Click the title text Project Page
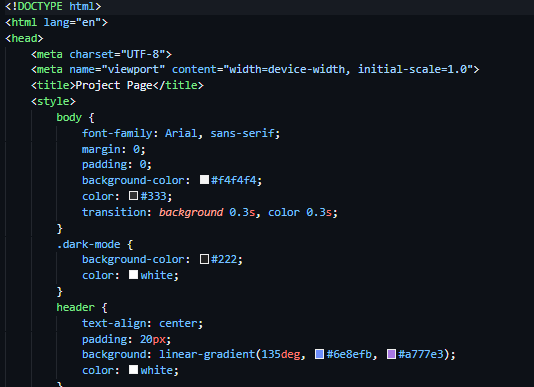Screen dimensions: 534x387 tap(114, 85)
